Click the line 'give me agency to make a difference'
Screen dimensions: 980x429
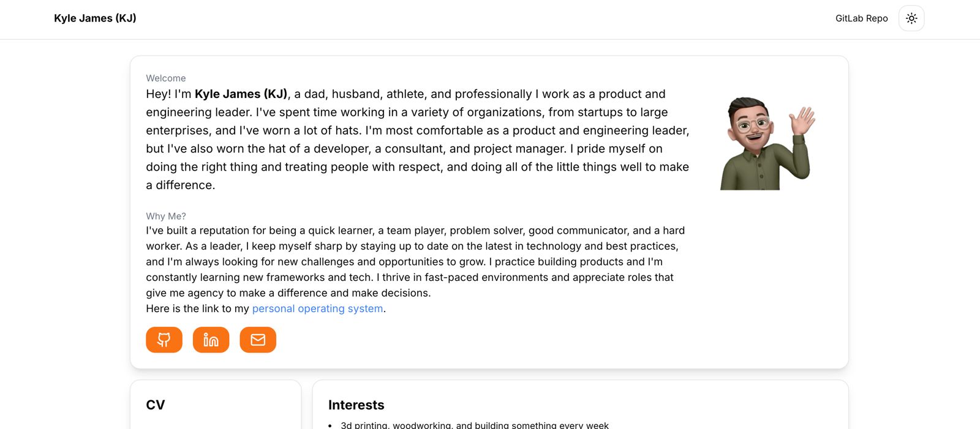tap(288, 293)
